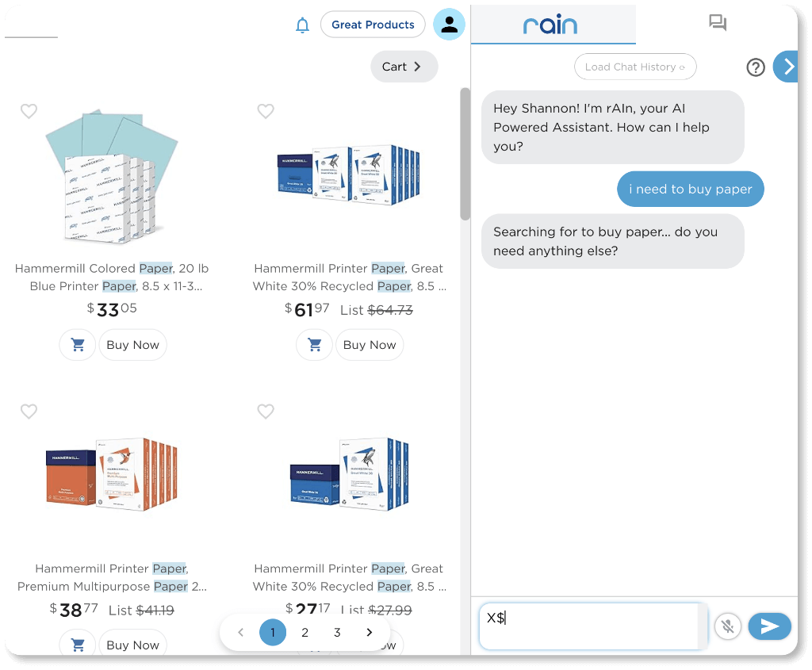
Task: Add Hammermill Colored Paper to cart
Action: pos(78,345)
